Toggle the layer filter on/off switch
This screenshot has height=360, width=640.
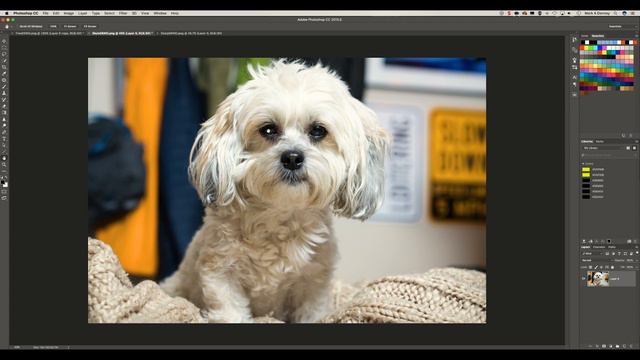[x=637, y=253]
